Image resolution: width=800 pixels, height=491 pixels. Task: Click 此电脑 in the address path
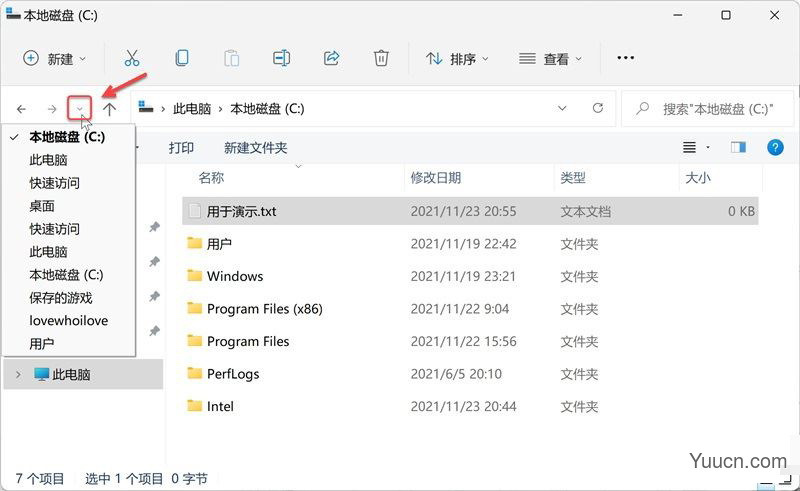coord(192,109)
